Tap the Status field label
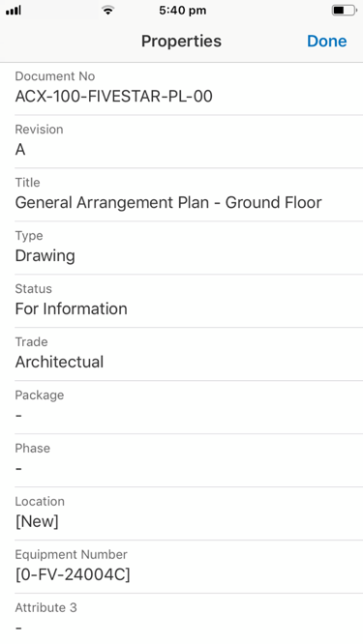This screenshot has width=363, height=644. point(33,289)
